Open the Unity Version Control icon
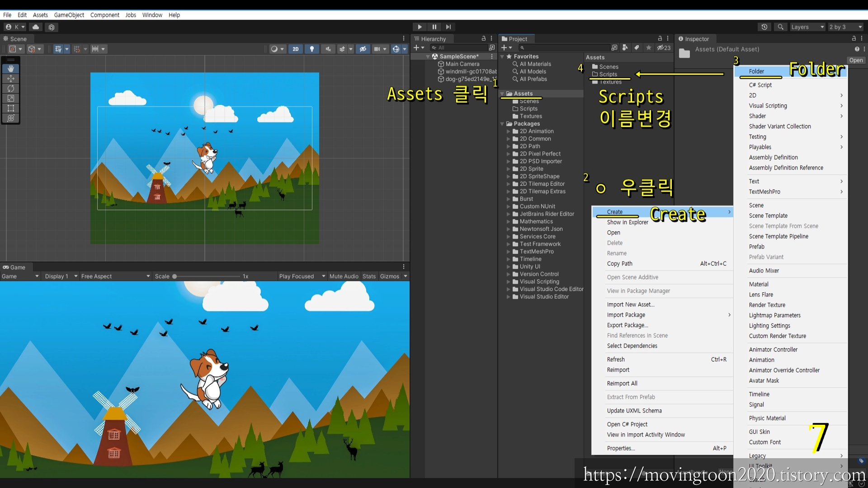 tap(52, 27)
